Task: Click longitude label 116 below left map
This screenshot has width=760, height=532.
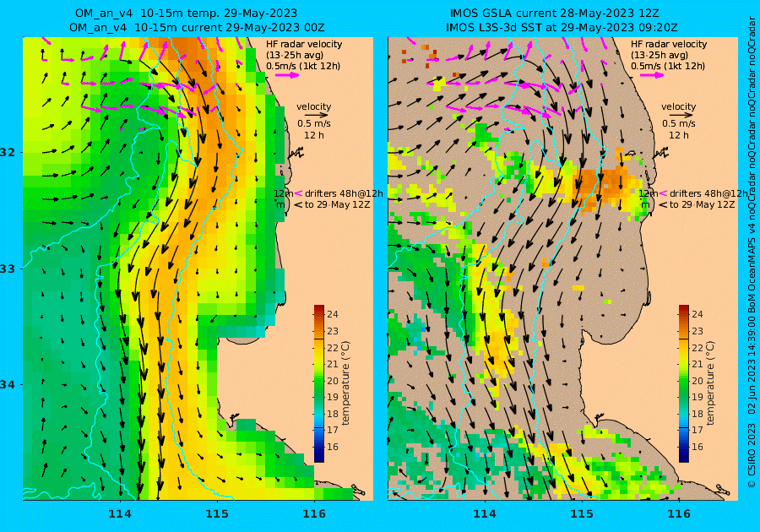Action: pyautogui.click(x=314, y=514)
